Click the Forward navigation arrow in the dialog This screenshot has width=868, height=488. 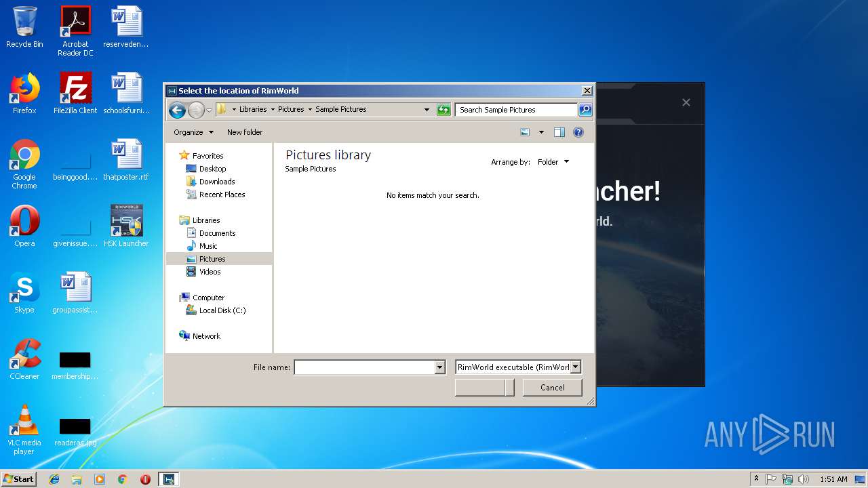point(196,110)
